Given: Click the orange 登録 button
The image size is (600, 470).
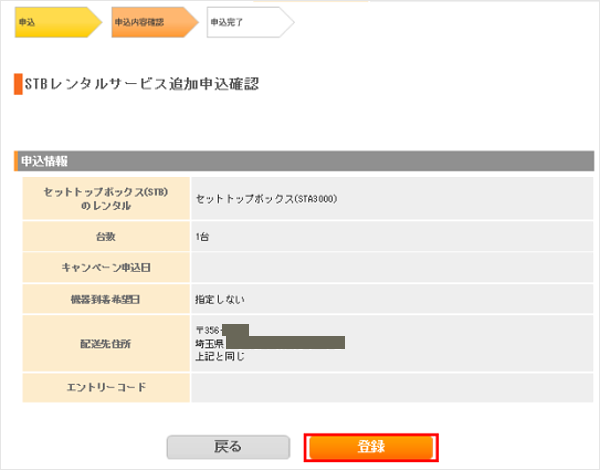Looking at the screenshot, I should pyautogui.click(x=371, y=447).
